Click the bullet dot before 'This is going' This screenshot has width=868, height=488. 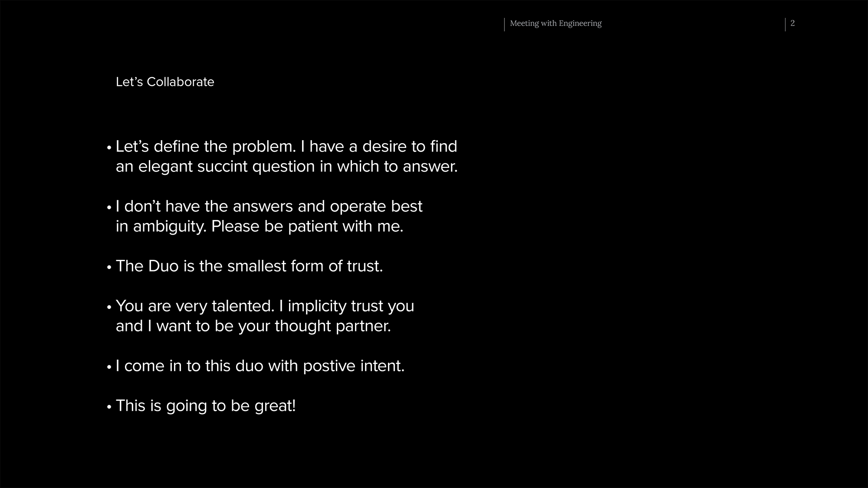pyautogui.click(x=109, y=407)
